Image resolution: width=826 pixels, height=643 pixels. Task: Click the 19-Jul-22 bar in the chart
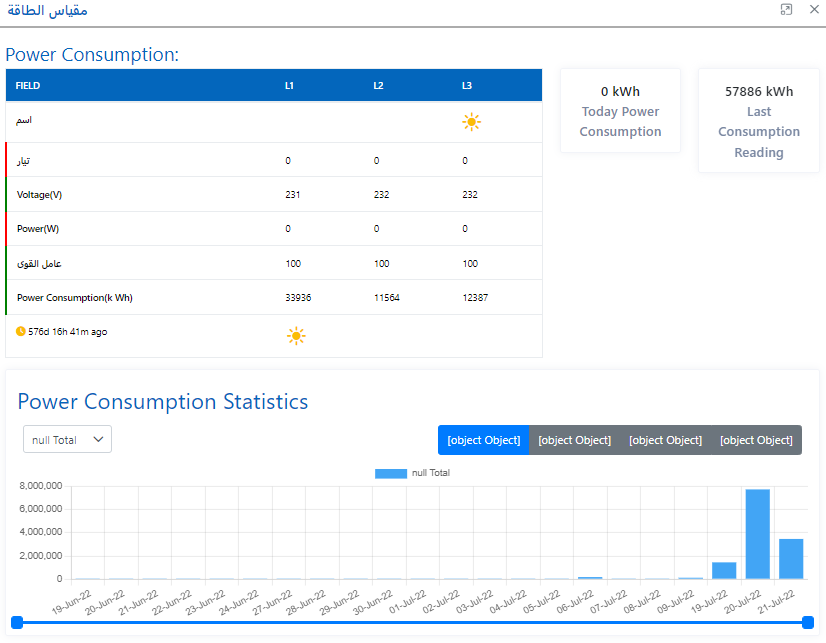pyautogui.click(x=724, y=570)
